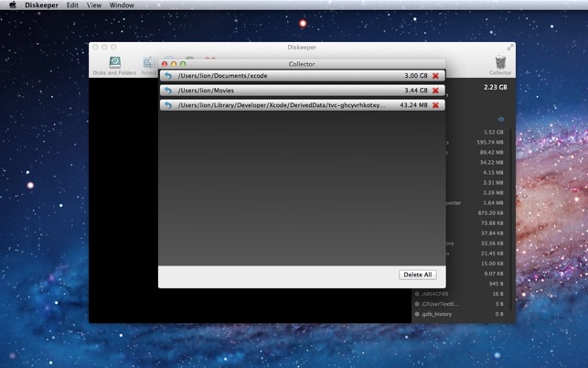Click the gray dot beside .A864CF89
The height and width of the screenshot is (368, 588).
417,294
